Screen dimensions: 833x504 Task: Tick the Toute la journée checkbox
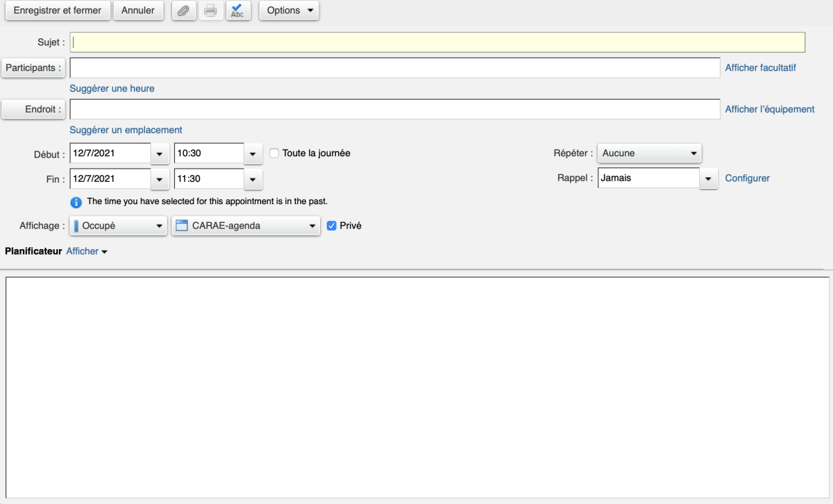pos(274,153)
